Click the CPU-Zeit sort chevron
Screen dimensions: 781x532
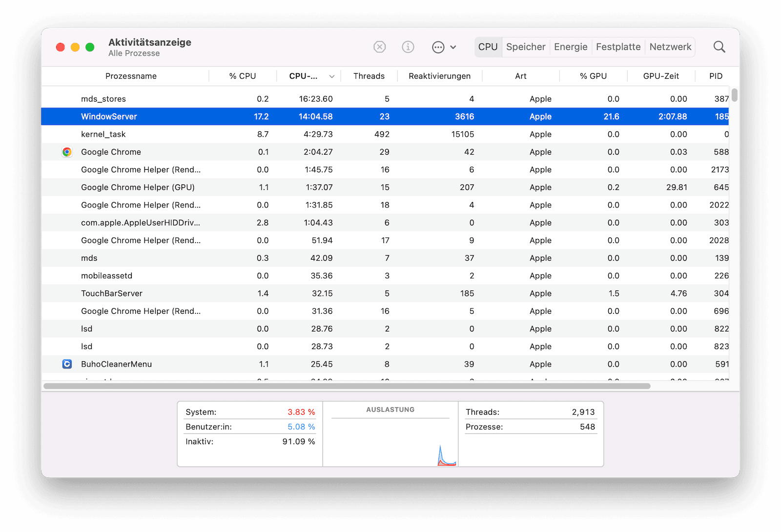[331, 77]
